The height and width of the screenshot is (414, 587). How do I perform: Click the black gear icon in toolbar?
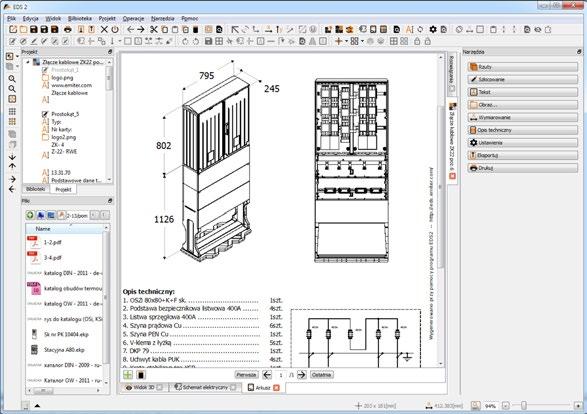(433, 30)
